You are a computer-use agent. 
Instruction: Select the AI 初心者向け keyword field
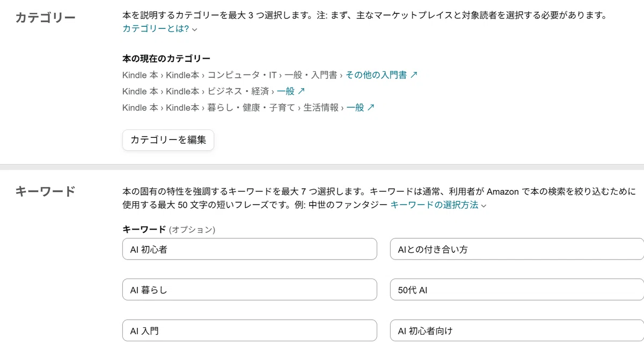517,331
